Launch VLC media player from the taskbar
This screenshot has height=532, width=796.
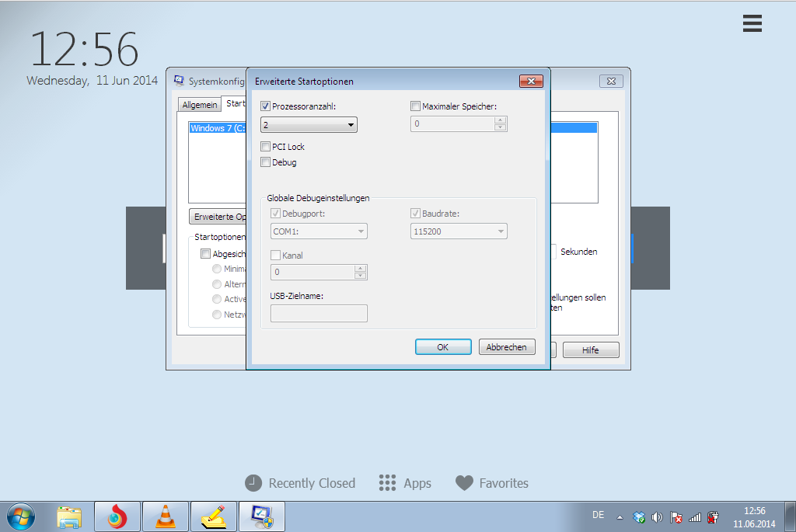pos(166,516)
